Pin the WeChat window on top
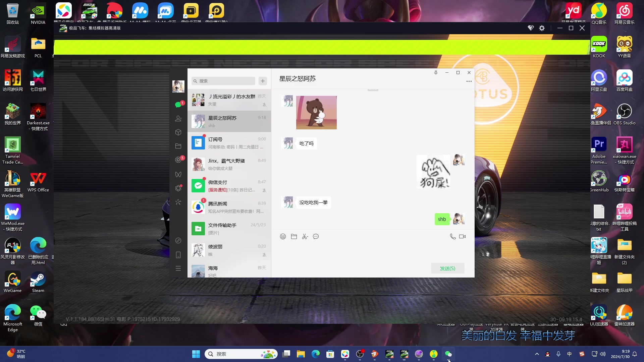Image resolution: width=644 pixels, height=362 pixels. tap(436, 72)
